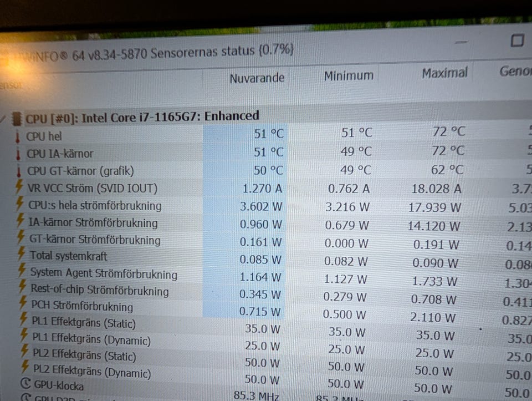This screenshot has height=401, width=532.
Task: Click thermometer icon beside CPU GT-kärnor (grafik)
Action: (x=19, y=171)
